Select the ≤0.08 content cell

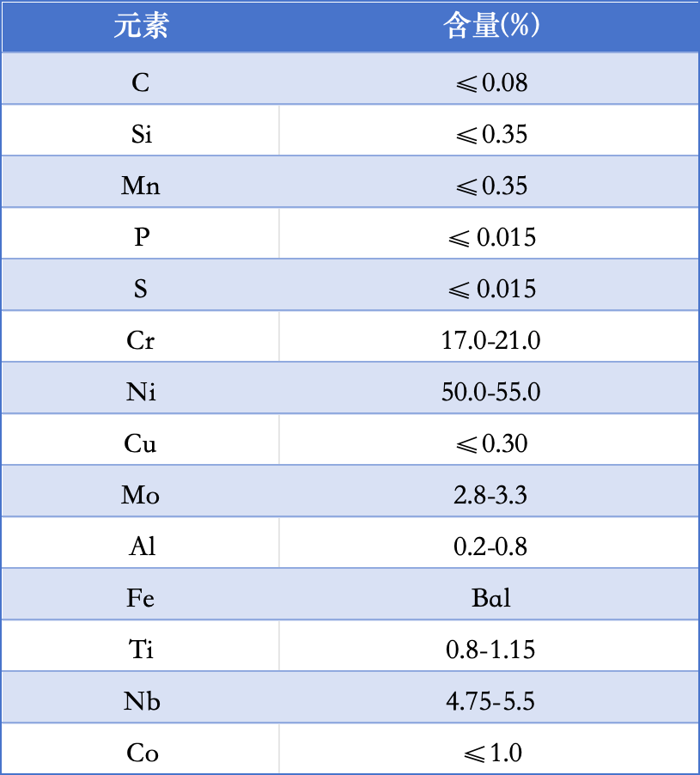coord(490,82)
